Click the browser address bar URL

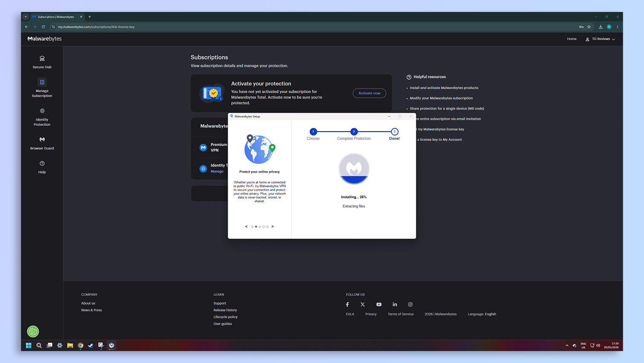[96, 26]
